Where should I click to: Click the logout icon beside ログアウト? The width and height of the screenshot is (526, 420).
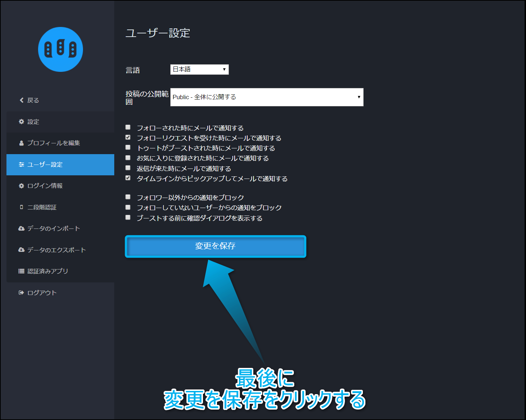[22, 293]
